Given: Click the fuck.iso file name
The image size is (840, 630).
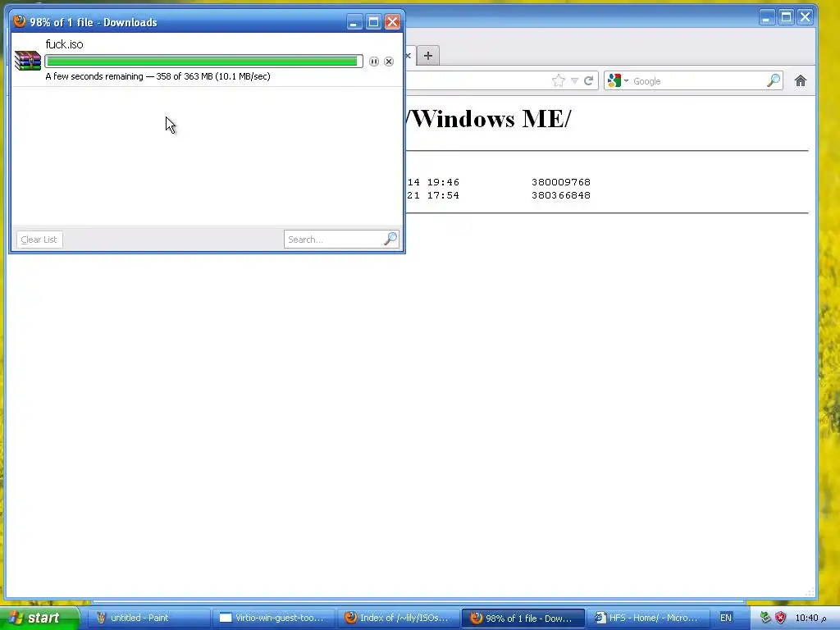Looking at the screenshot, I should tap(64, 44).
